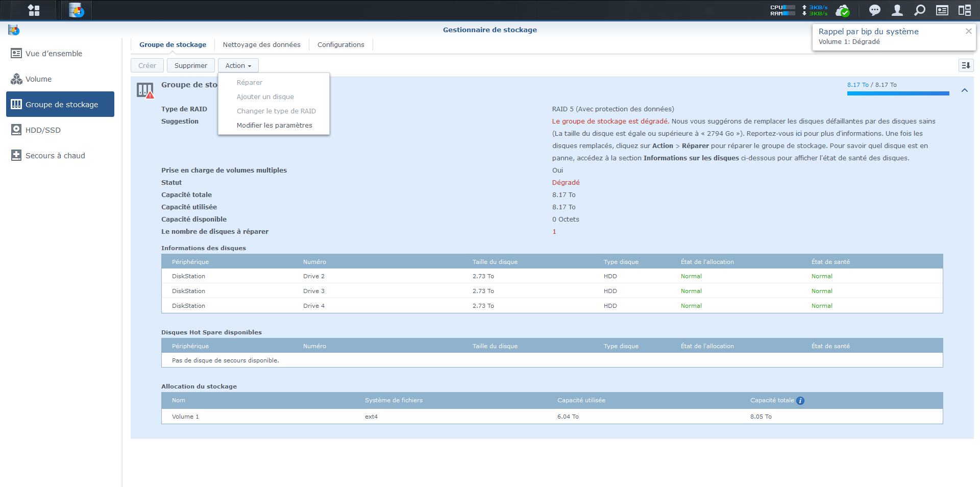Click the storage capacity usage bar
The height and width of the screenshot is (487, 980).
[898, 93]
